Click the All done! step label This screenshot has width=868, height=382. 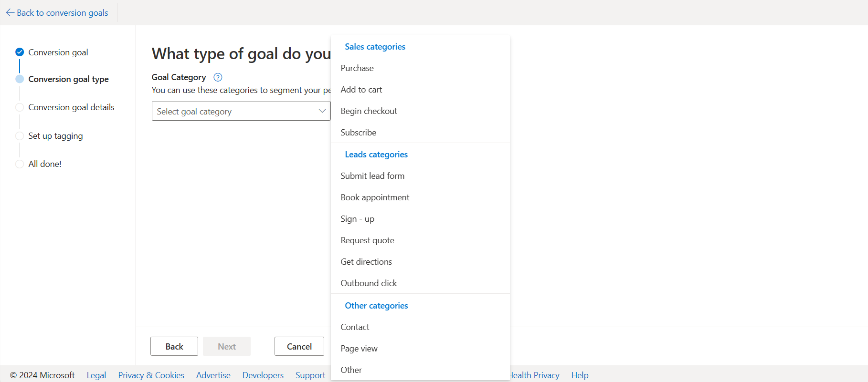pos(45,164)
